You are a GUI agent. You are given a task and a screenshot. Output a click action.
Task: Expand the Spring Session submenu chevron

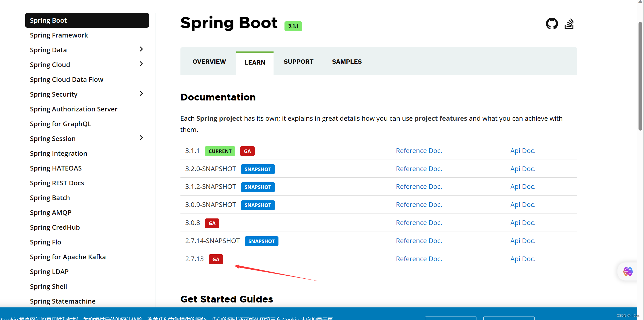click(141, 138)
